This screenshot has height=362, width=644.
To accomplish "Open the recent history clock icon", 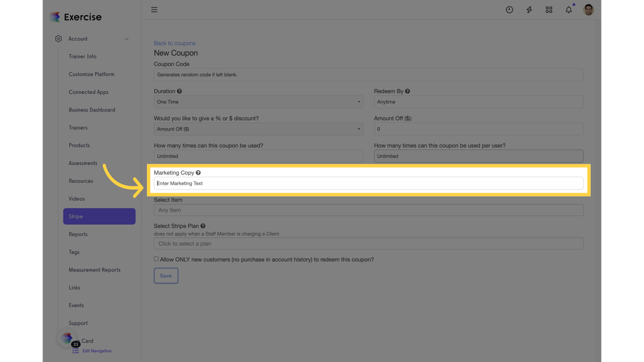I will pos(509,9).
